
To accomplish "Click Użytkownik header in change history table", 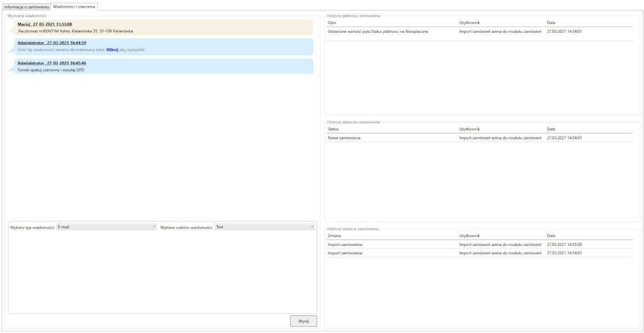I will pyautogui.click(x=469, y=235).
